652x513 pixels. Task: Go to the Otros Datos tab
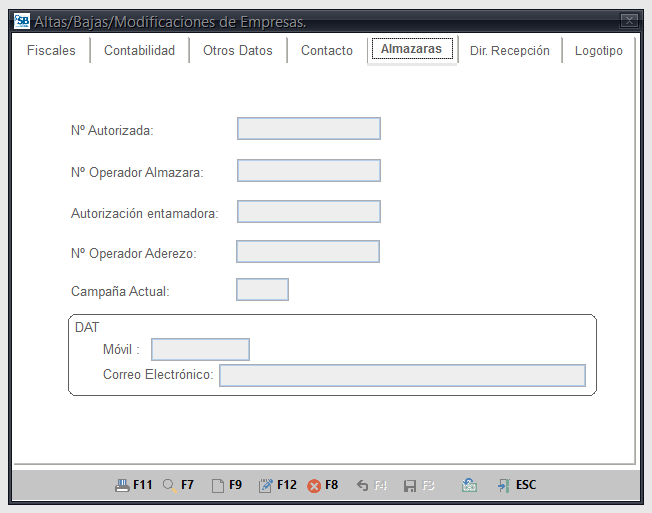[238, 51]
